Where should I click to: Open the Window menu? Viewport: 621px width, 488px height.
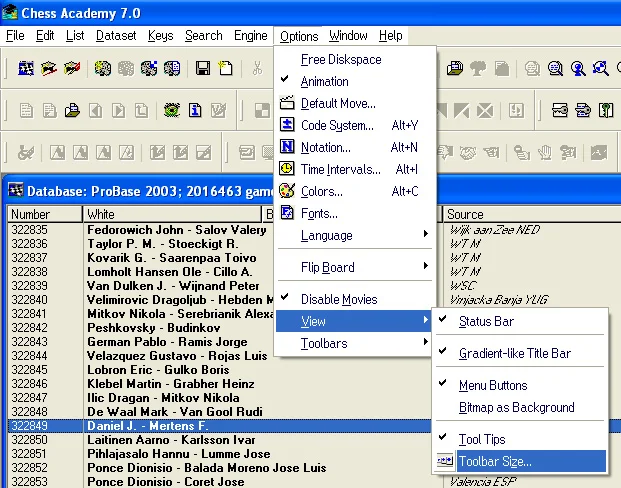(348, 36)
